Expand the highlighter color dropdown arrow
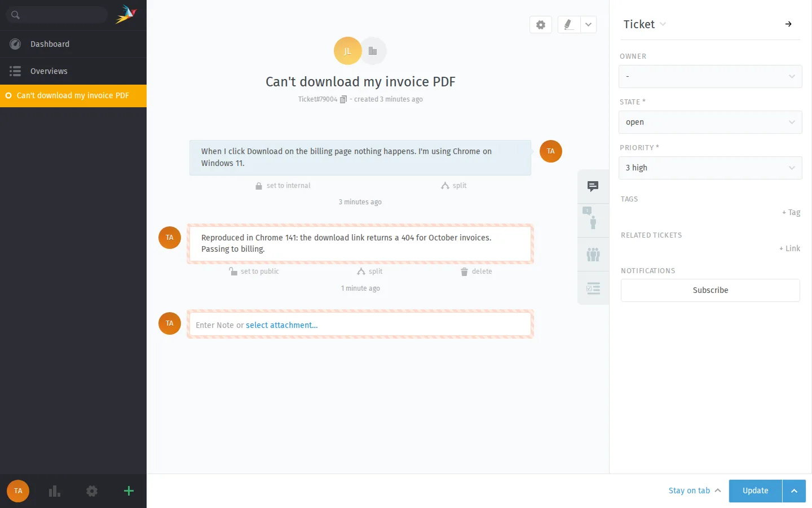812x508 pixels. click(x=588, y=25)
